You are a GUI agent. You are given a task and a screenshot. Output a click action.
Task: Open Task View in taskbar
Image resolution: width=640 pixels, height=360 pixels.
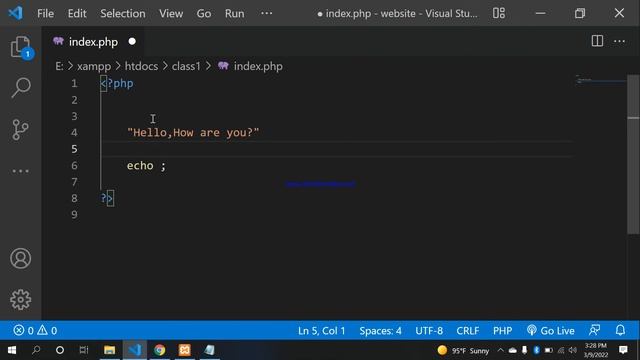pyautogui.click(x=84, y=350)
